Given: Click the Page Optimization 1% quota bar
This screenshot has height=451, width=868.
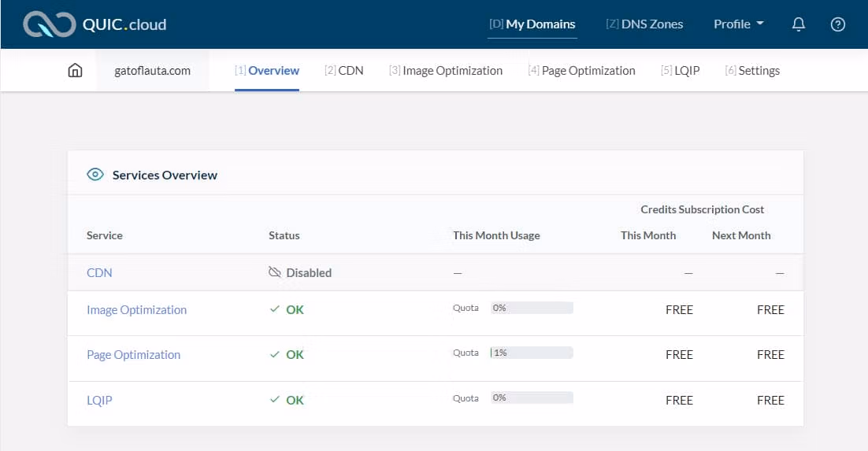Looking at the screenshot, I should [532, 353].
